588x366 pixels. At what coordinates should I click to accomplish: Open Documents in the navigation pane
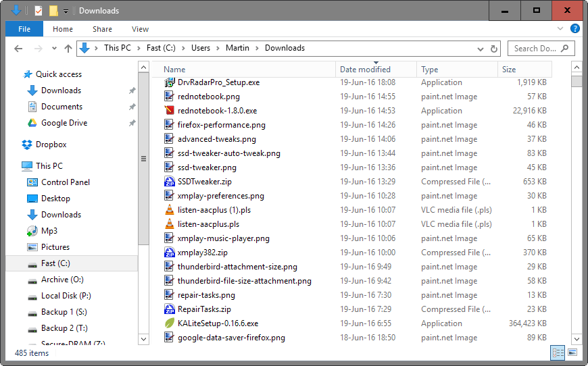point(62,107)
